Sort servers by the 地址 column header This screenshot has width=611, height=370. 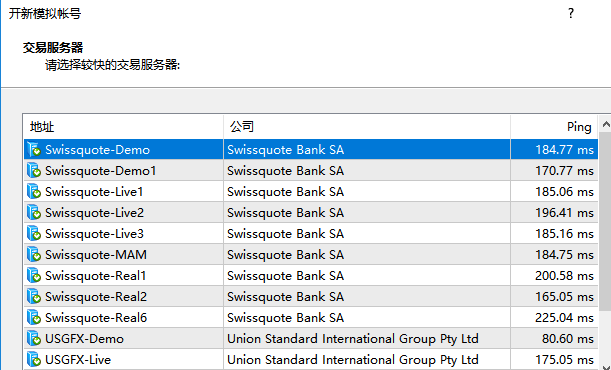pyautogui.click(x=123, y=127)
